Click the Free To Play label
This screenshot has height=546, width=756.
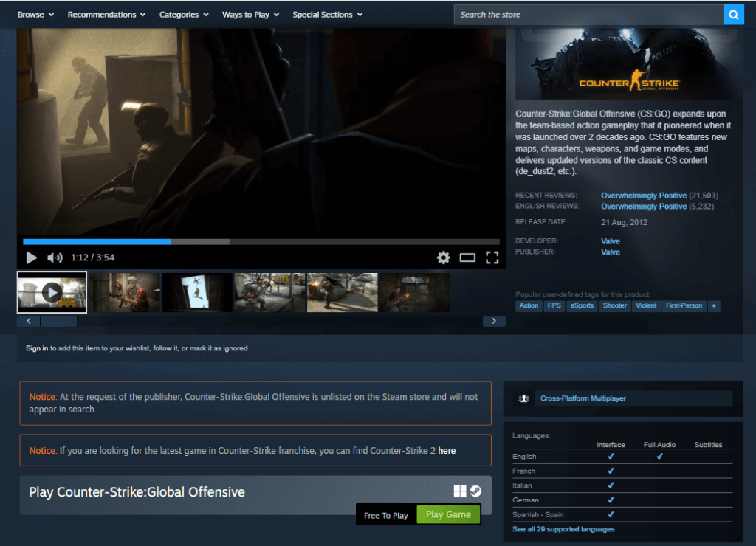pyautogui.click(x=385, y=516)
